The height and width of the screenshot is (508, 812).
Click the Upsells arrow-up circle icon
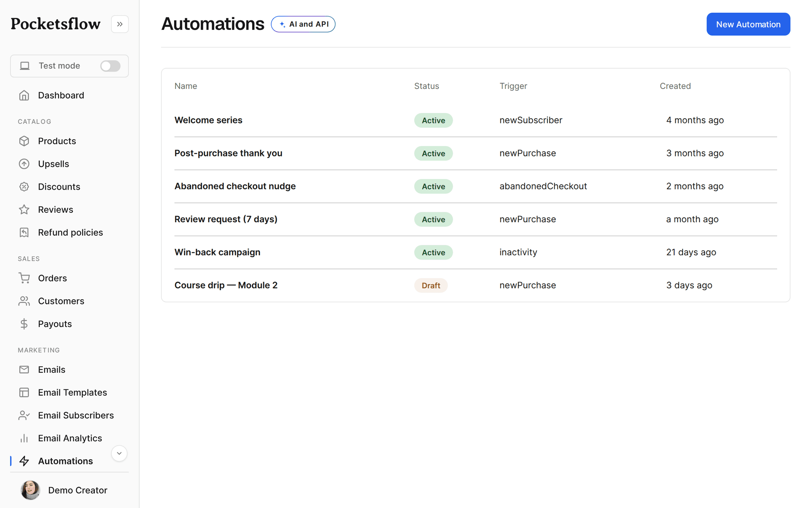pos(24,164)
